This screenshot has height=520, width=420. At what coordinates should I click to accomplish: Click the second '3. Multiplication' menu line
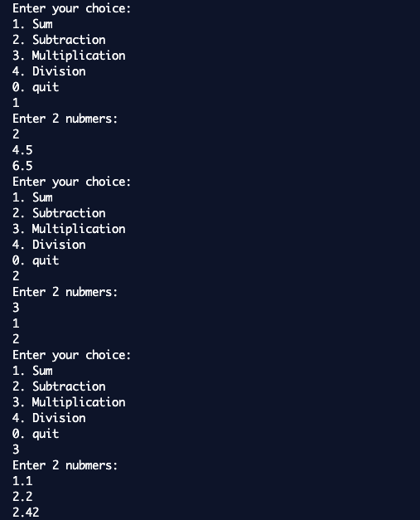pyautogui.click(x=69, y=229)
